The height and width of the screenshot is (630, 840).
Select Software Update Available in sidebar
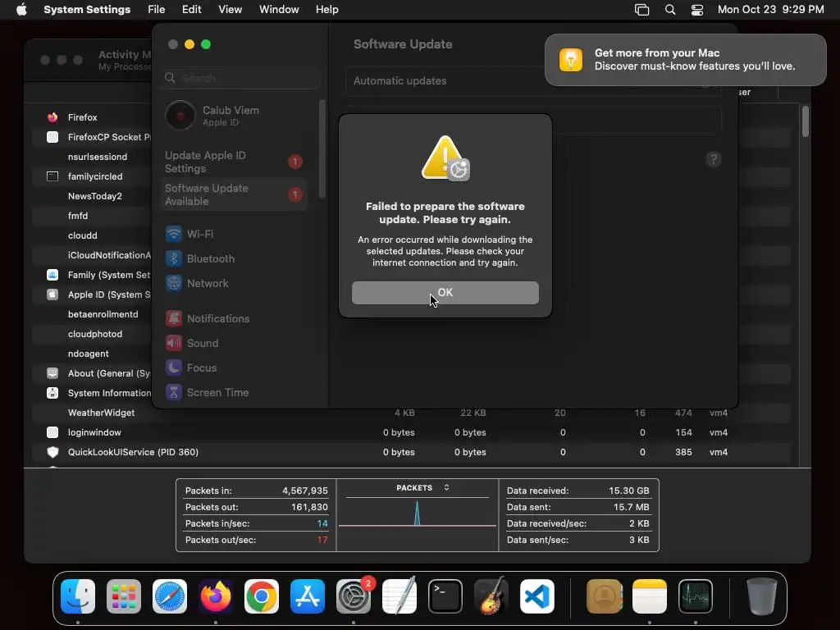[234, 194]
